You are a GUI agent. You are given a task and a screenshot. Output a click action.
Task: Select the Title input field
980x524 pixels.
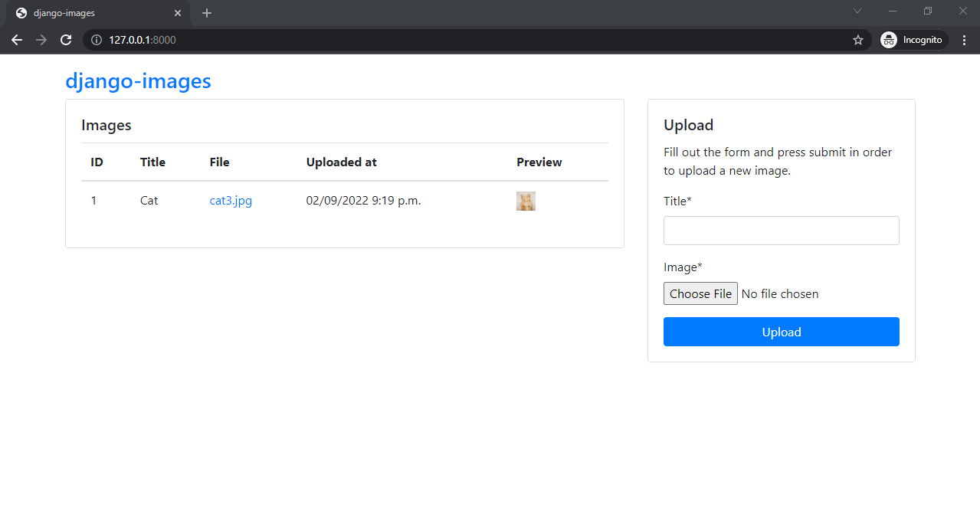click(x=781, y=230)
